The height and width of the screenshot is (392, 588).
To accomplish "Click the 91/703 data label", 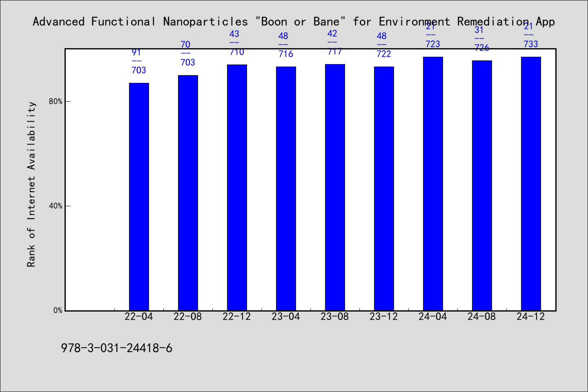I will coord(139,61).
